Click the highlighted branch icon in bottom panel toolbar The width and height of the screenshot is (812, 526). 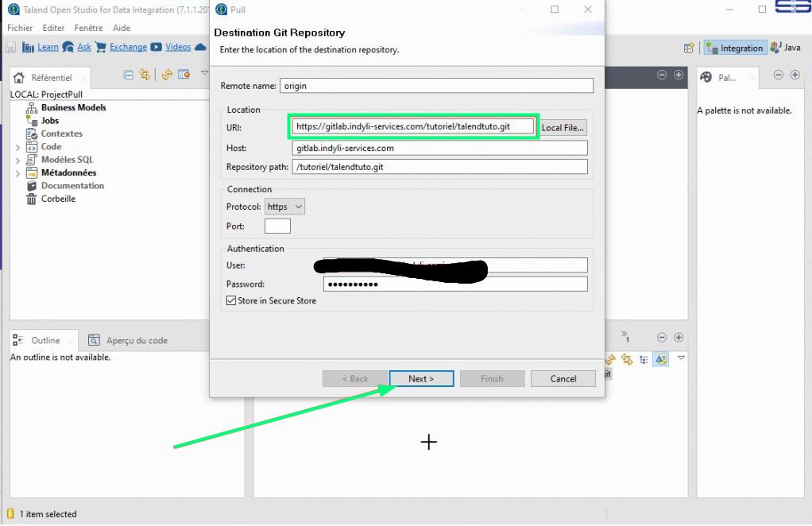click(x=661, y=359)
